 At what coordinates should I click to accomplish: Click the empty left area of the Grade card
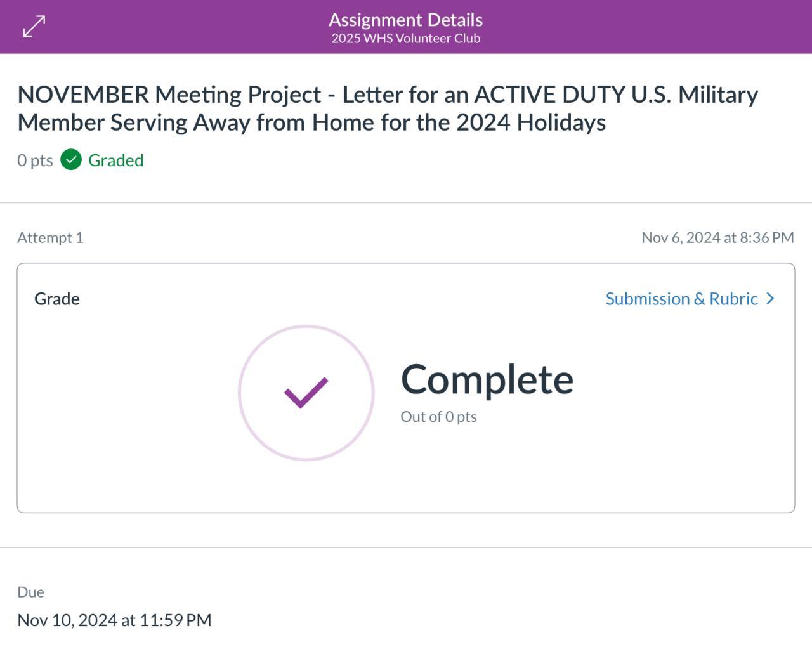(x=127, y=412)
